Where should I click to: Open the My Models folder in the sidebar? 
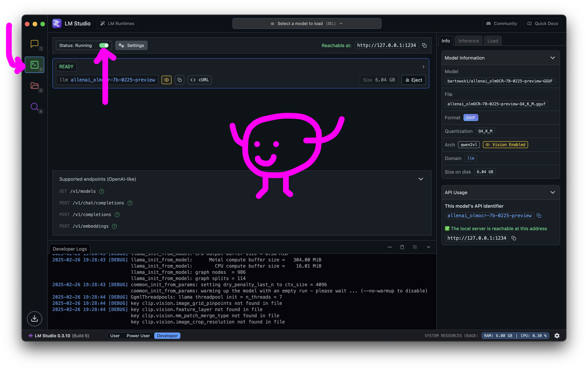35,86
